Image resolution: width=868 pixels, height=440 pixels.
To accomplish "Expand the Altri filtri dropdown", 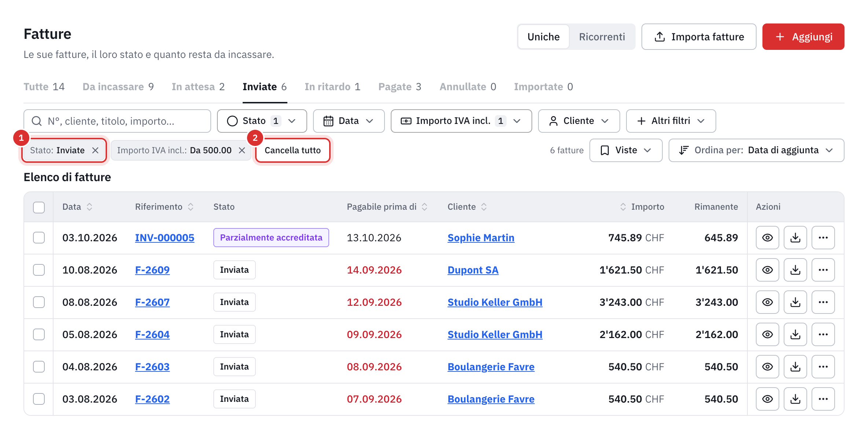I will coord(671,121).
